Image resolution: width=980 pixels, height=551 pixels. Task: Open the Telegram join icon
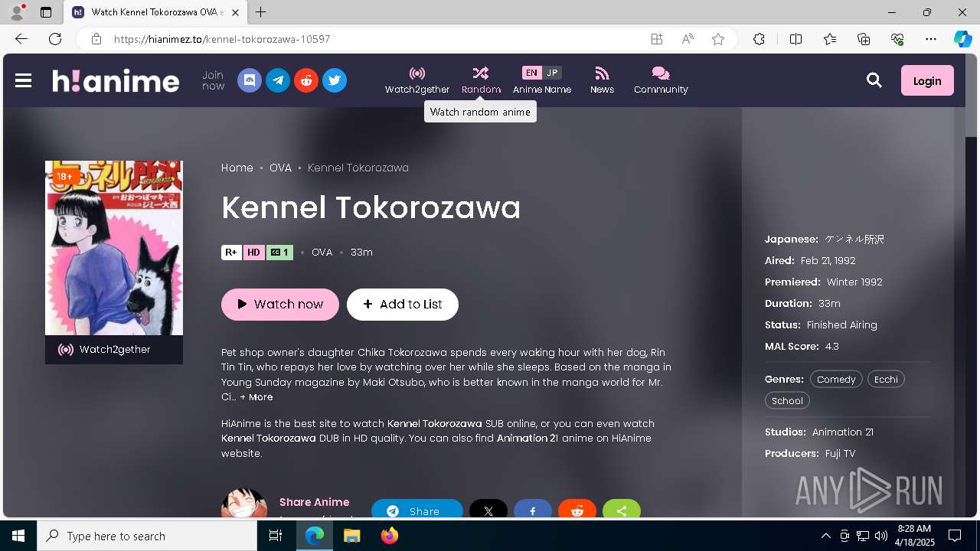pos(278,80)
